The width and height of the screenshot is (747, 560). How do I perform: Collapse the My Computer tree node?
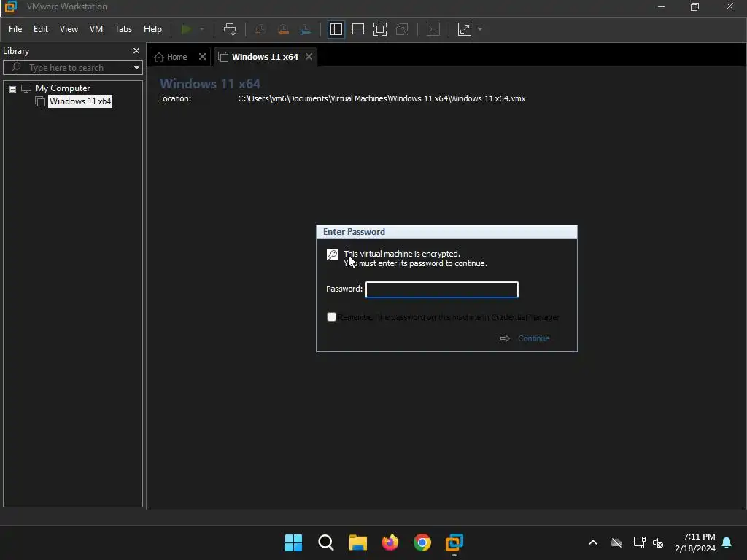click(x=13, y=88)
